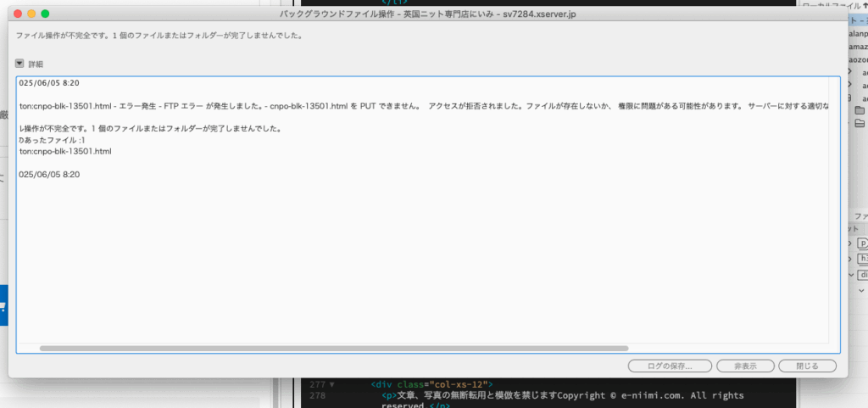
Task: Click the vertical scrollbar track of the log area
Action: (834, 210)
